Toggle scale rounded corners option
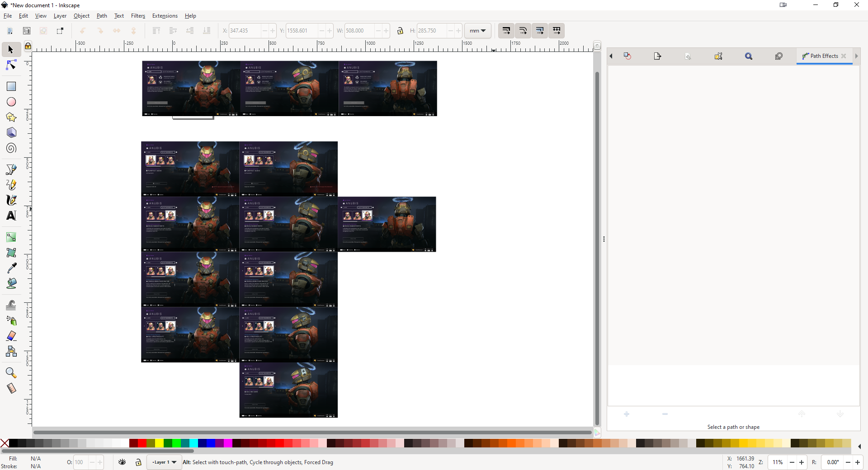The image size is (868, 470). click(x=523, y=31)
